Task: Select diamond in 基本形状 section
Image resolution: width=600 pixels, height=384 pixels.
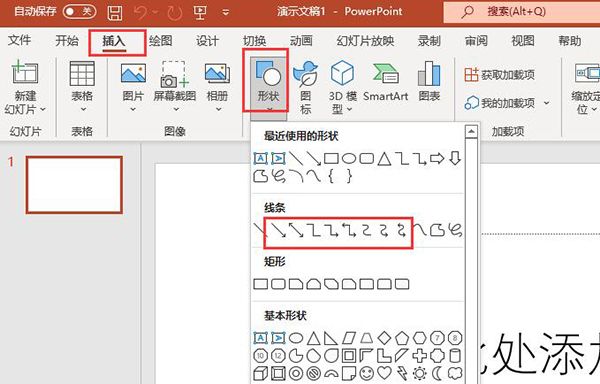Action: point(384,338)
